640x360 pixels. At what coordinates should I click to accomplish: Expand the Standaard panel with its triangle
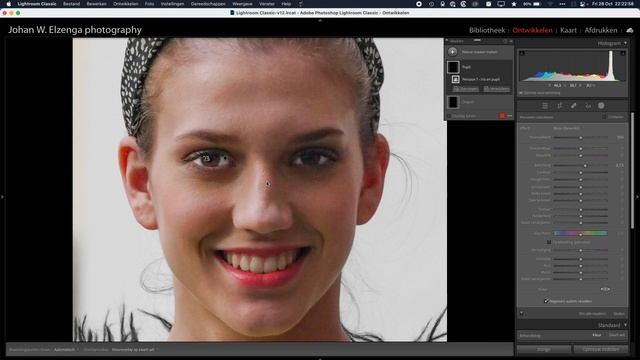tap(625, 325)
